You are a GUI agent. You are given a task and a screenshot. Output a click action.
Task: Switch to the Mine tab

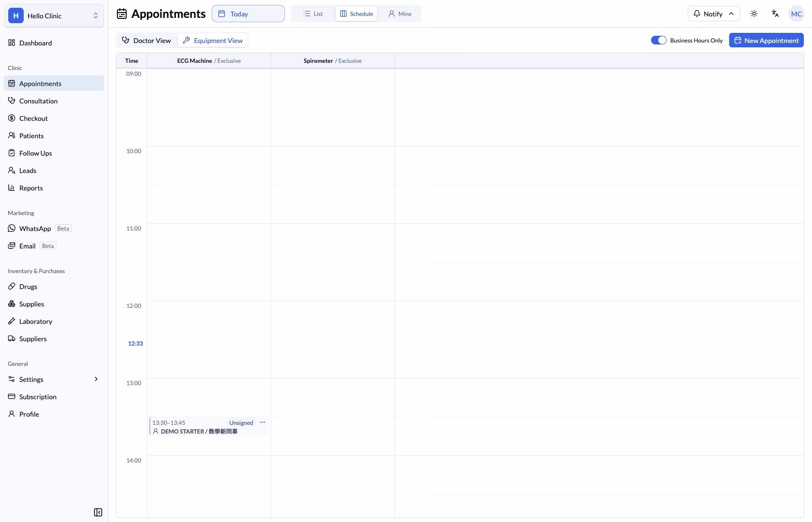point(400,14)
